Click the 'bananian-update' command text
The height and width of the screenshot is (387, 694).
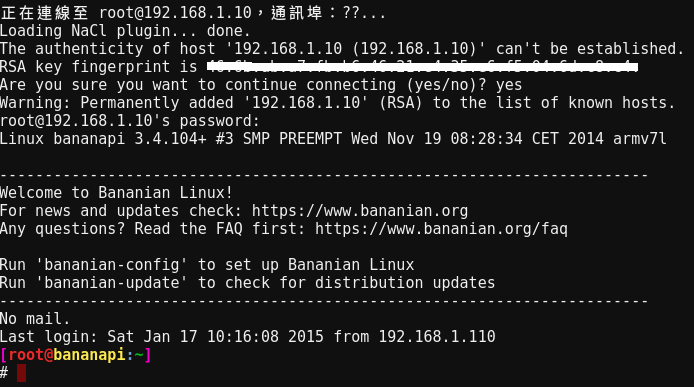(x=112, y=283)
